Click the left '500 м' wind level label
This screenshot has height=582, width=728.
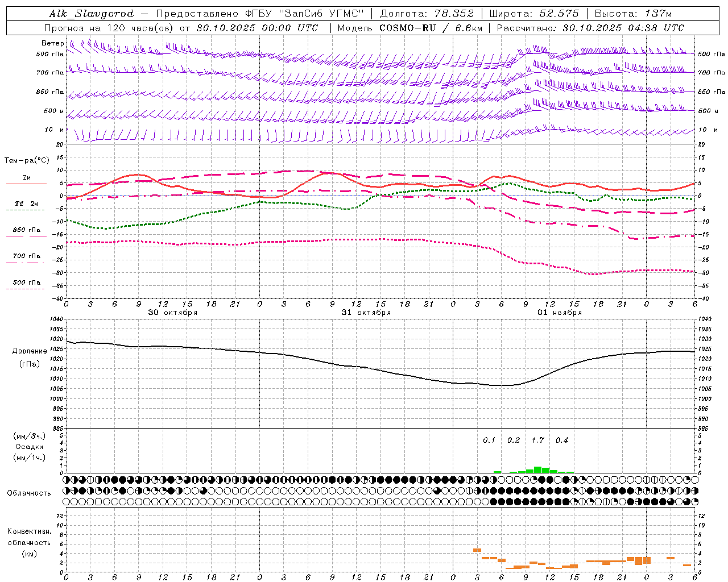pyautogui.click(x=54, y=111)
